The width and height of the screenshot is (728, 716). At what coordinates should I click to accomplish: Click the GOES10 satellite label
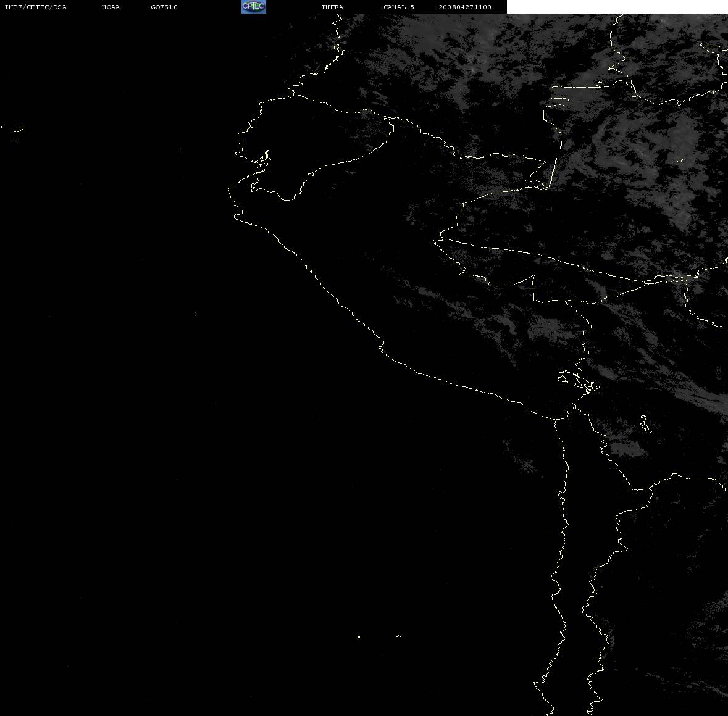(x=164, y=7)
